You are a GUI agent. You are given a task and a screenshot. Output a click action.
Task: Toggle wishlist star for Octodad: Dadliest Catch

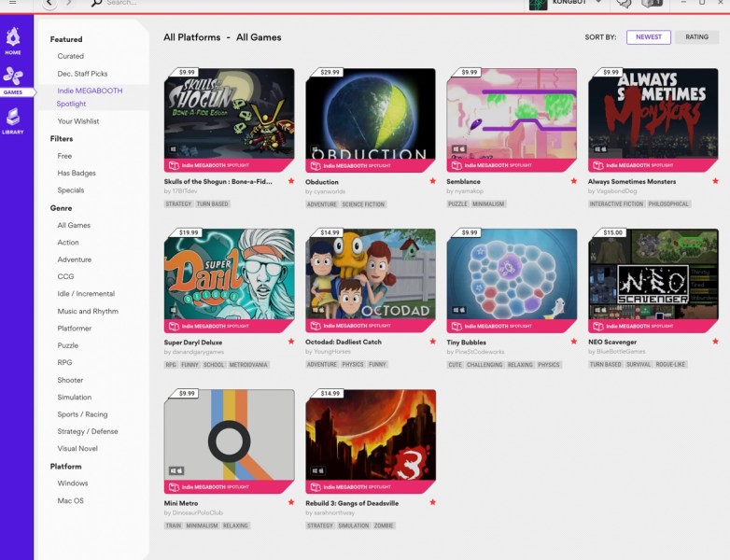[x=432, y=342]
